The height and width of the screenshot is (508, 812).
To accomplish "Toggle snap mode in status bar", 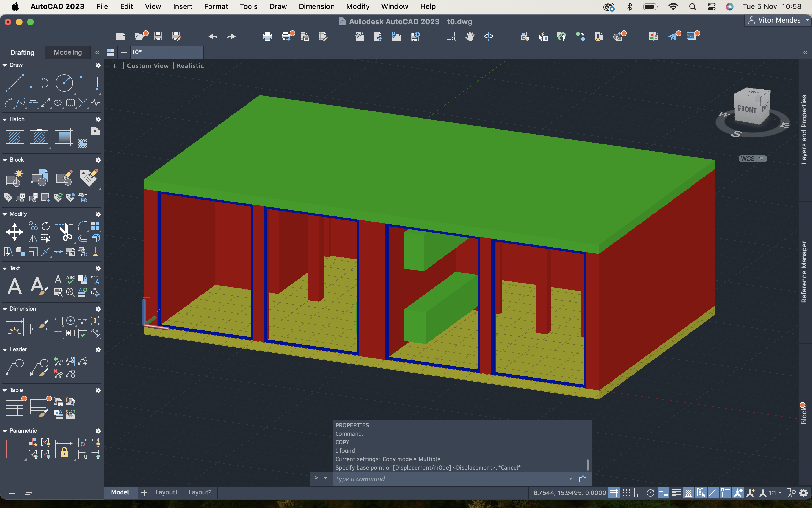I will pos(626,493).
